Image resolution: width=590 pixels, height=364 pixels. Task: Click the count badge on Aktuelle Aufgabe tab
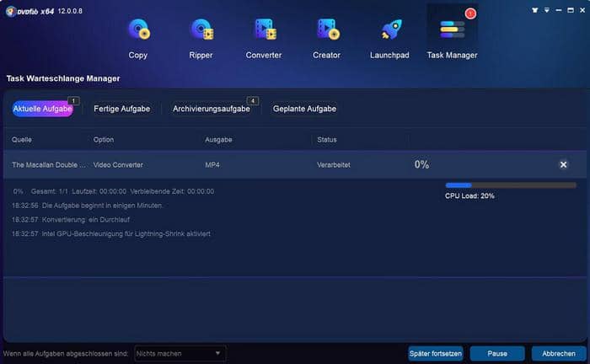[x=73, y=101]
